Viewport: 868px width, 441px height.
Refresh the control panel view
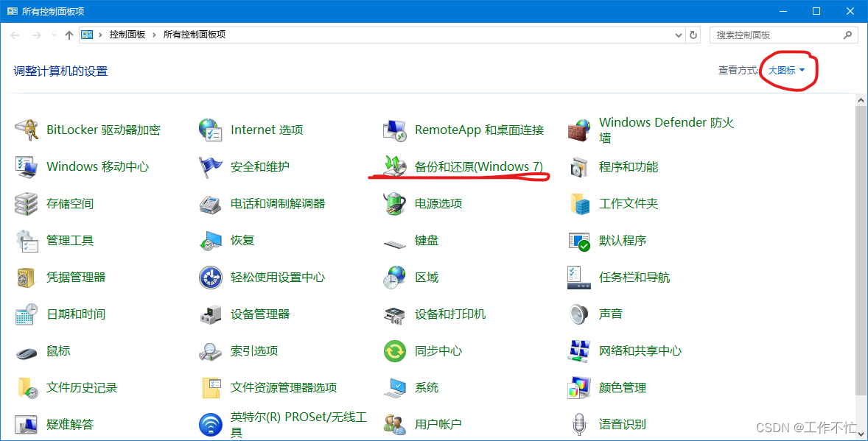click(693, 35)
